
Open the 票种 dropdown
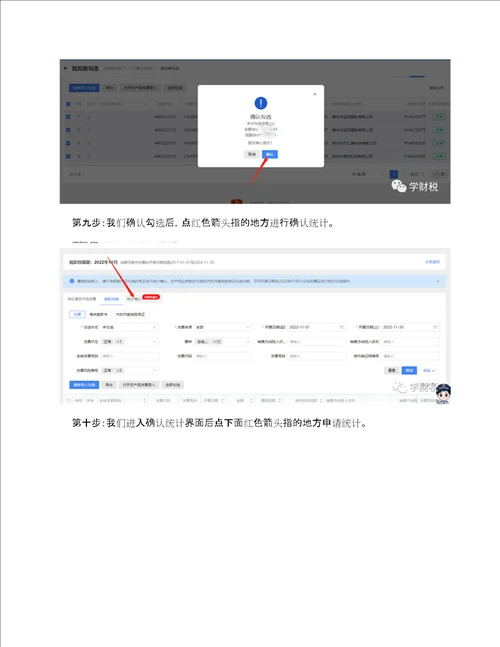[x=223, y=342]
